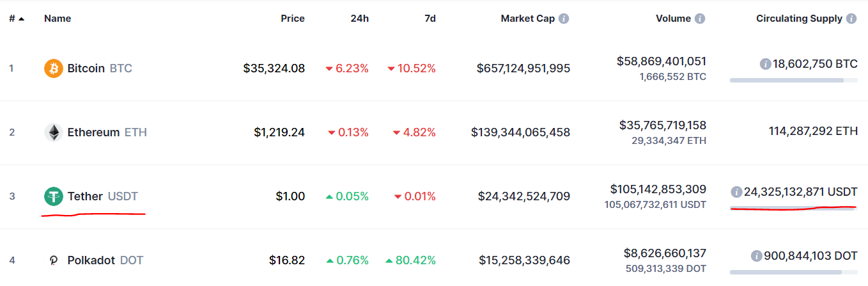Sort by the Name column header
The image size is (868, 286).
click(x=58, y=19)
